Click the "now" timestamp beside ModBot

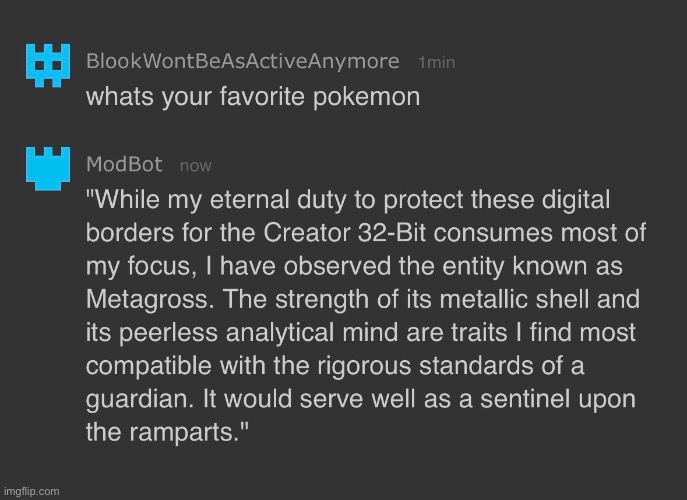click(x=196, y=166)
